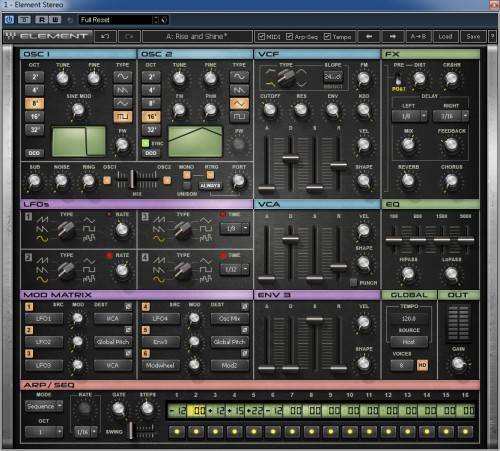The height and width of the screenshot is (451, 500).
Task: Toggle the Arp Seq checkbox
Action: click(289, 36)
